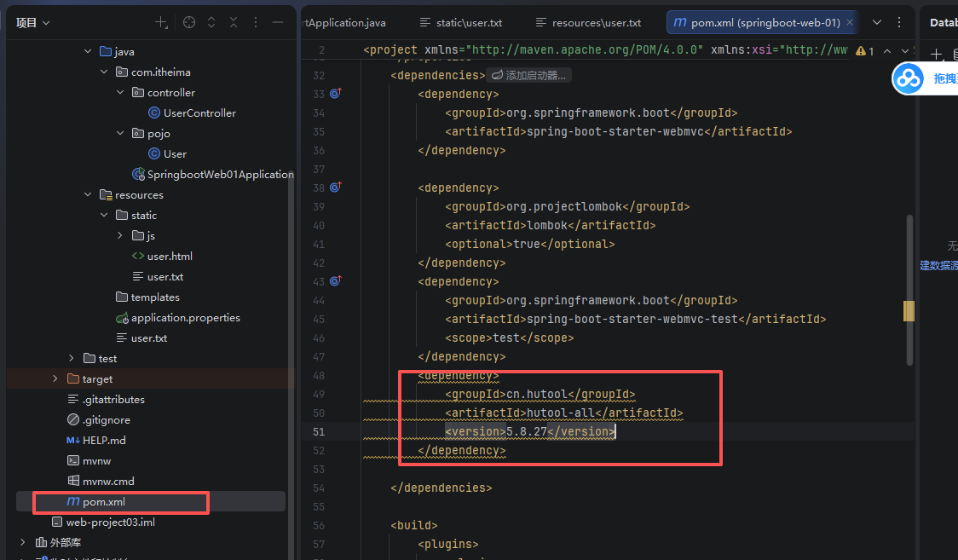This screenshot has width=958, height=560.
Task: Open the mvnw.cmd file
Action: tap(101, 482)
